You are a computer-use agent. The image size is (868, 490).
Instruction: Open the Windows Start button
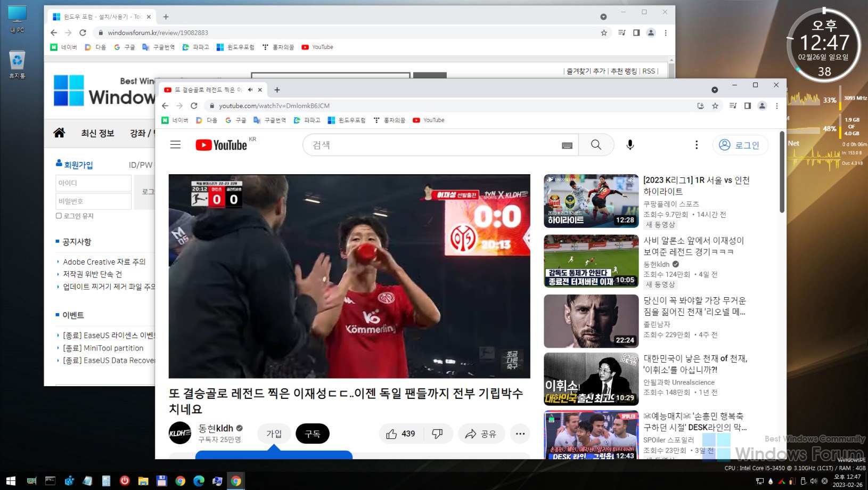click(x=11, y=481)
